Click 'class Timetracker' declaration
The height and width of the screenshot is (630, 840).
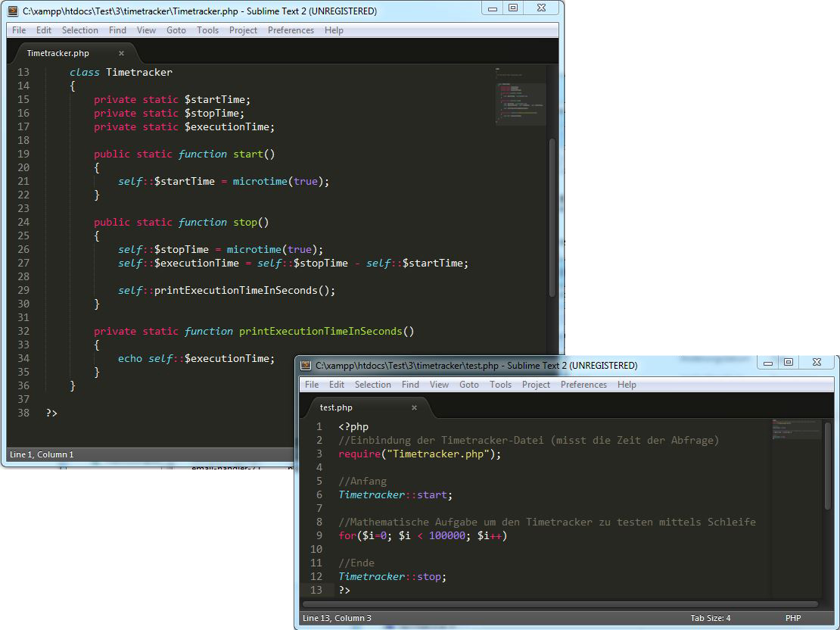[121, 72]
